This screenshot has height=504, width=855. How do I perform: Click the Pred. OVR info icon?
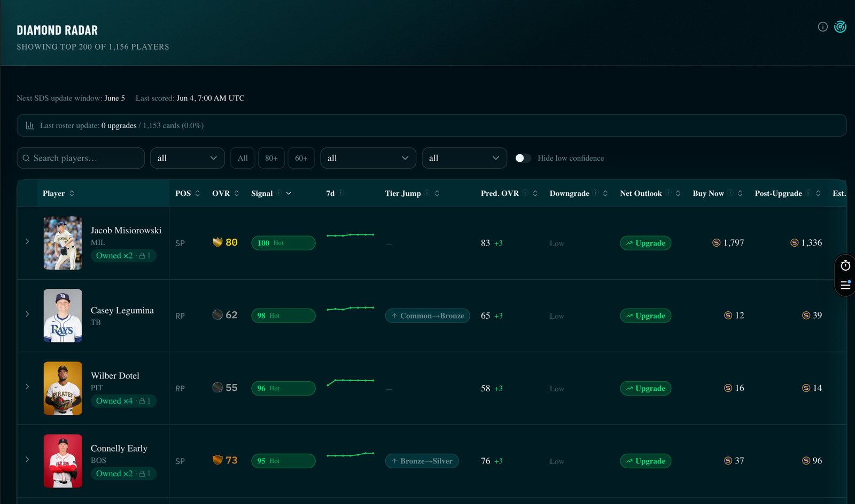tap(525, 193)
